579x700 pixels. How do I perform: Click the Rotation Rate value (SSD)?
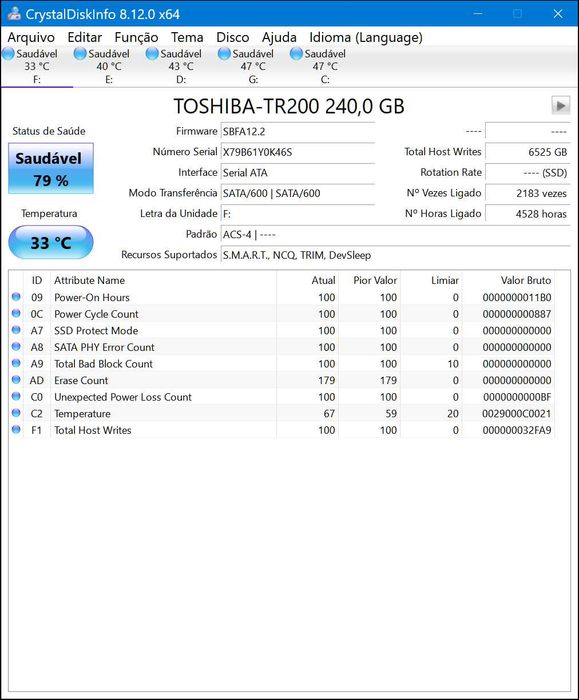pyautogui.click(x=528, y=173)
